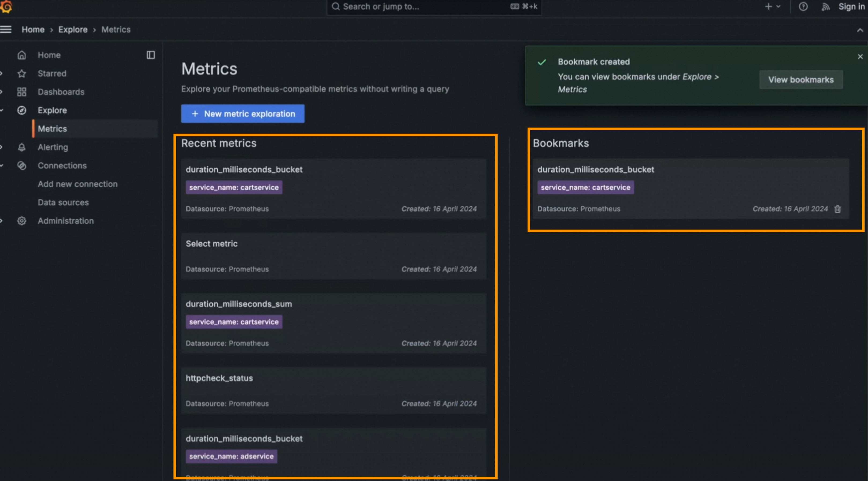Image resolution: width=868 pixels, height=481 pixels.
Task: Click the Connections icon
Action: click(x=21, y=166)
